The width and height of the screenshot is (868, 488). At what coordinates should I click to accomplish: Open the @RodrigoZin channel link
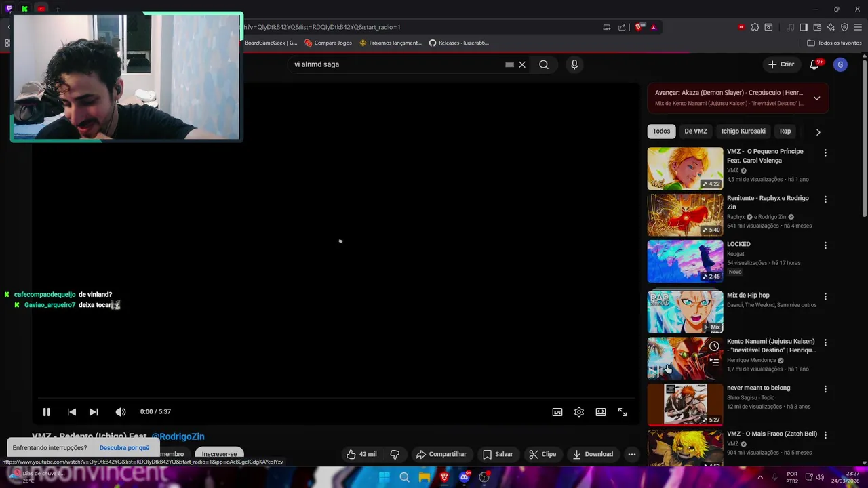tap(178, 436)
